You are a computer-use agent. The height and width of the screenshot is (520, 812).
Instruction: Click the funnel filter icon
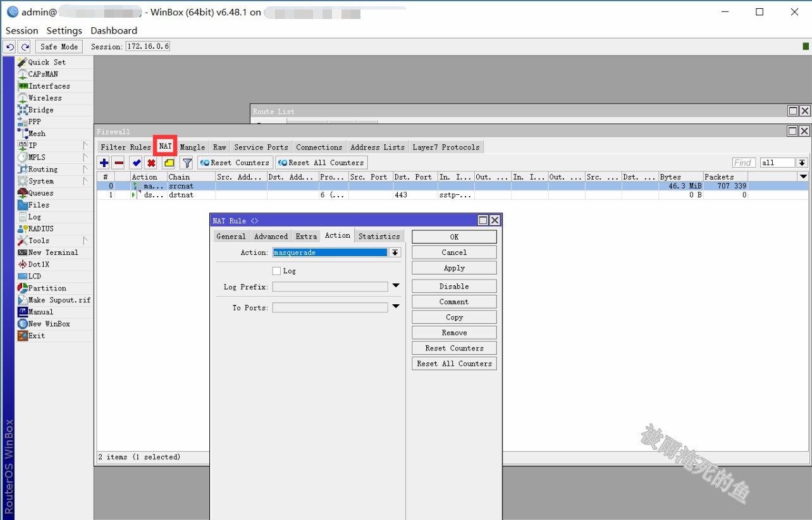(187, 163)
